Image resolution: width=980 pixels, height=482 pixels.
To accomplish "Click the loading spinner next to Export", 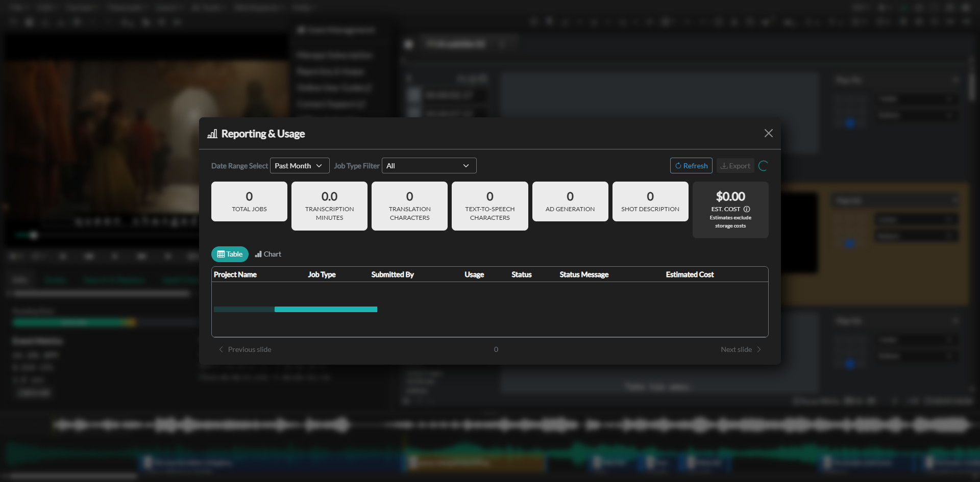I will pos(763,166).
